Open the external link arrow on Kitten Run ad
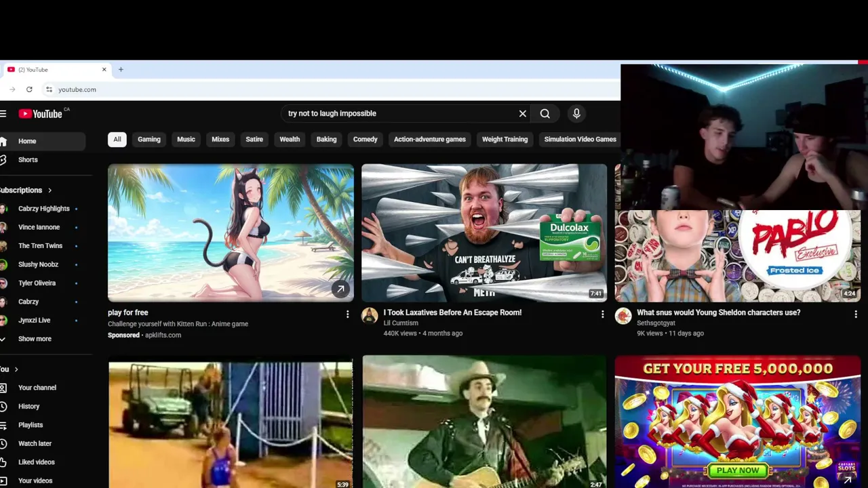The width and height of the screenshot is (868, 488). tap(340, 290)
